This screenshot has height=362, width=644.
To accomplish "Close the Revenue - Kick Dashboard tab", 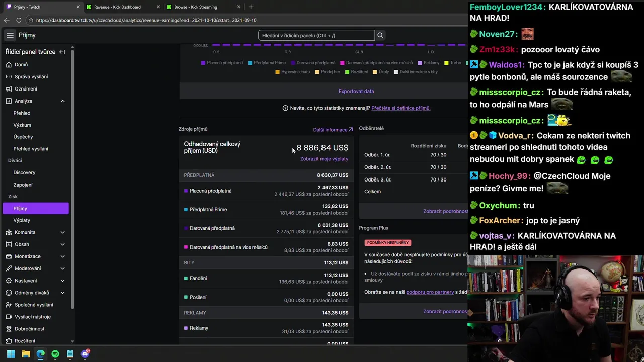I will pos(158,7).
